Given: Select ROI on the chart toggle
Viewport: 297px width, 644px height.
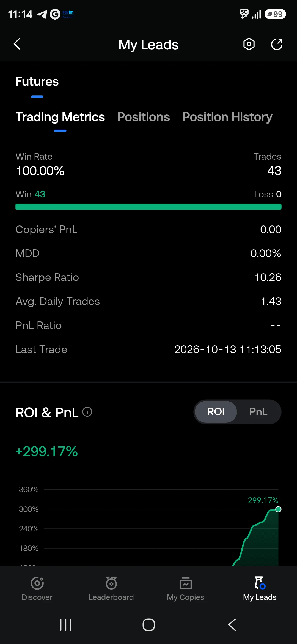Looking at the screenshot, I should click(x=216, y=412).
